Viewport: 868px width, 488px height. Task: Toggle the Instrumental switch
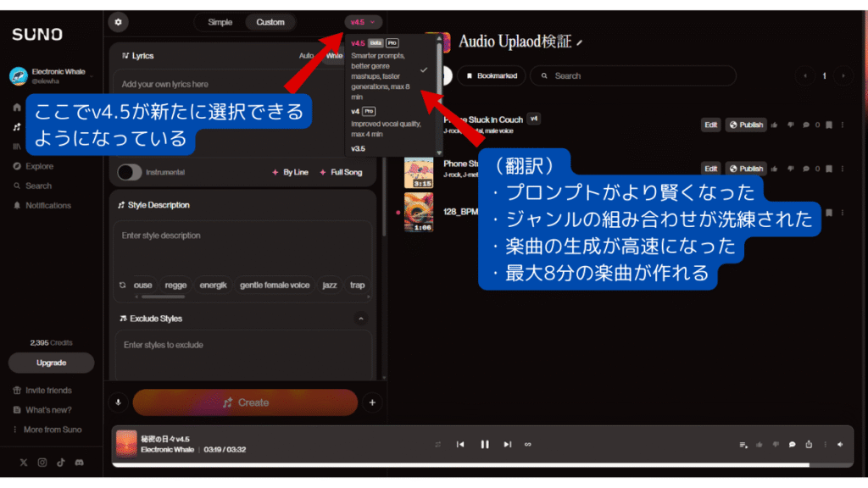click(129, 172)
